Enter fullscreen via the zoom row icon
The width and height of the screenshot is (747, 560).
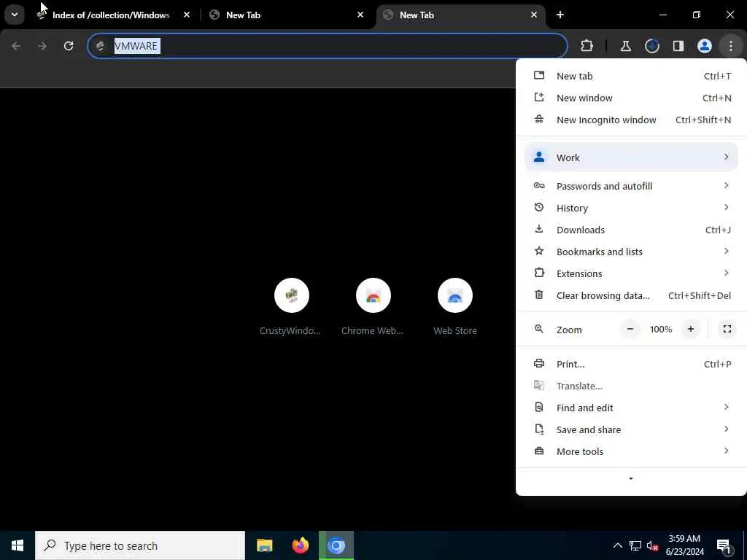coord(727,329)
